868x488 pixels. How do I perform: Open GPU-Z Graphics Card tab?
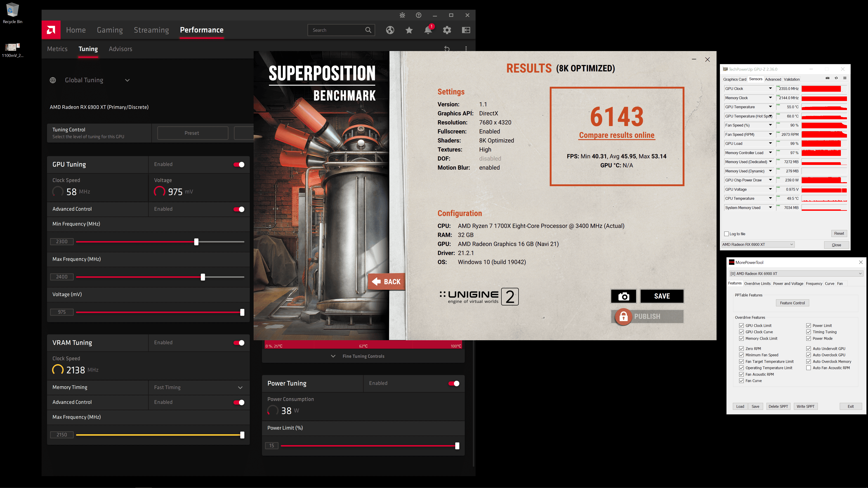pyautogui.click(x=735, y=79)
